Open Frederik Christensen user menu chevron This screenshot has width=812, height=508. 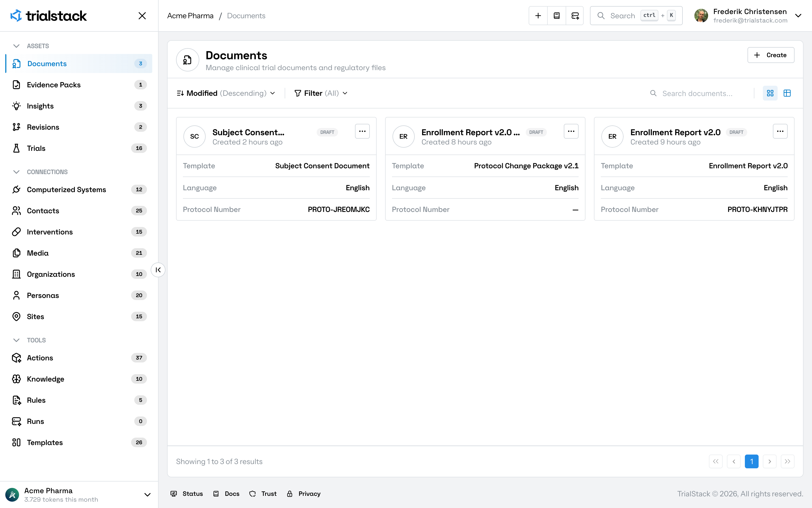coord(798,16)
